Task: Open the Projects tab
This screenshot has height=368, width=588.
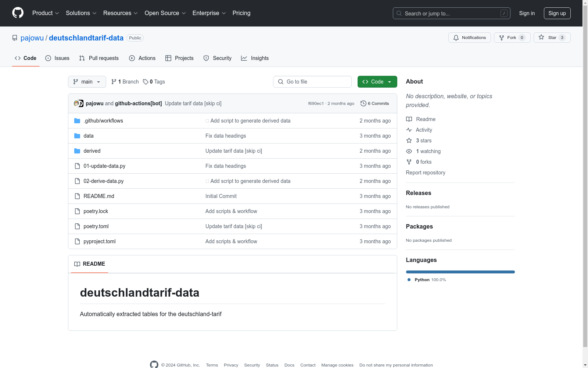Action: 179,58
